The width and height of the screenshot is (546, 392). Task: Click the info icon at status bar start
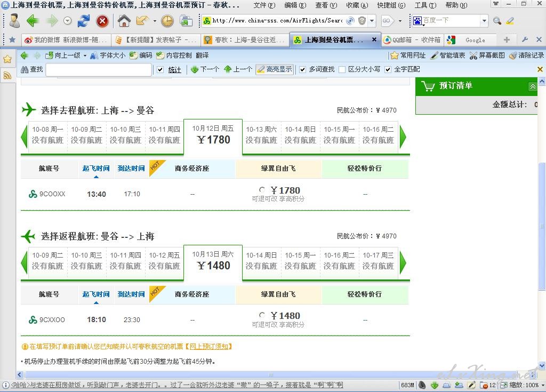6,385
